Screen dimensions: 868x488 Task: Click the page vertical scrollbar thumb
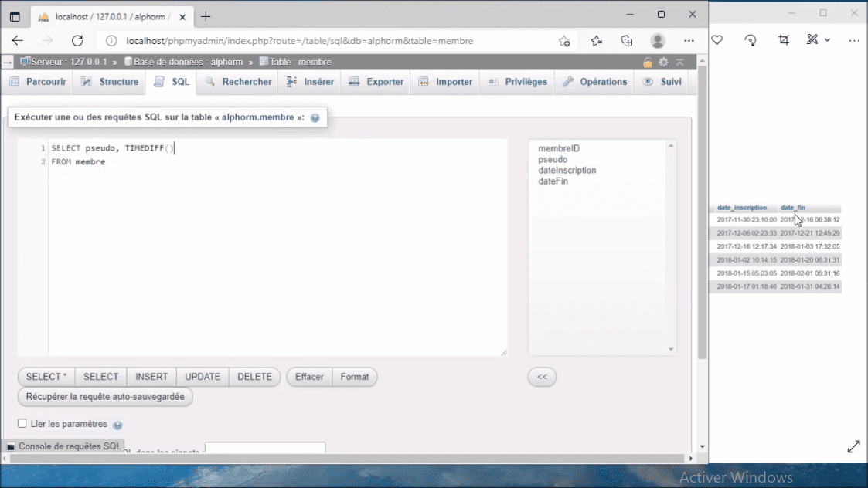702,212
